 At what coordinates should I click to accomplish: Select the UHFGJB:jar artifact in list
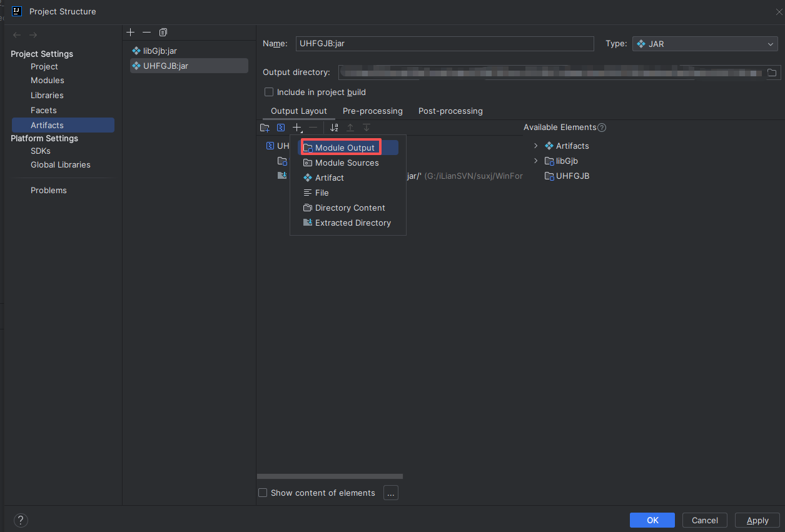[x=189, y=66]
